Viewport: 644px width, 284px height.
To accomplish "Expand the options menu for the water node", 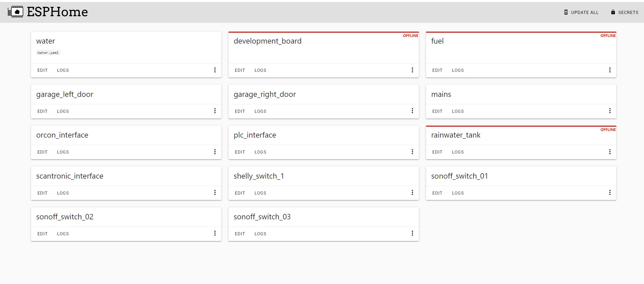I will 215,70.
